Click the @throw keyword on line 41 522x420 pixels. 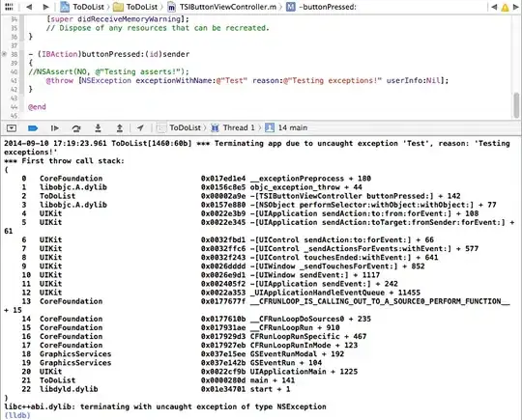pos(60,81)
